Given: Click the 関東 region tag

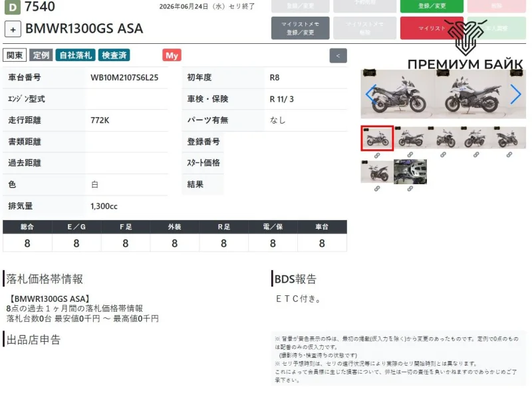Looking at the screenshot, I should pos(15,55).
